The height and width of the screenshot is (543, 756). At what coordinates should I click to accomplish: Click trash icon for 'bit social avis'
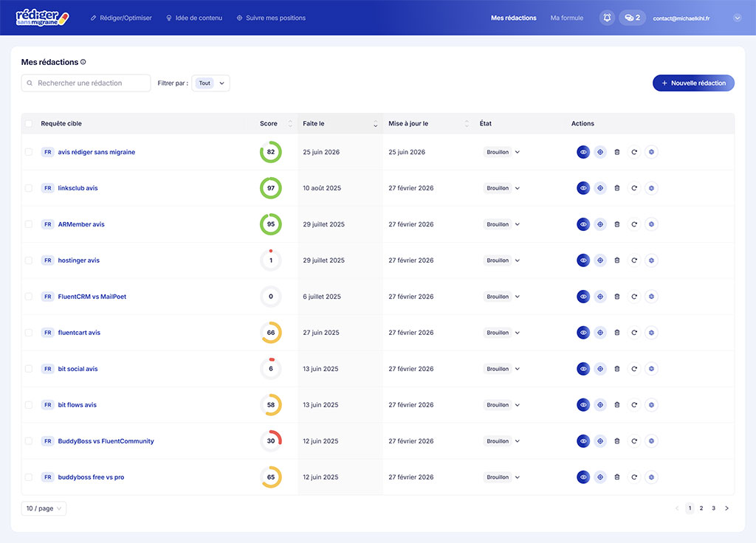point(616,369)
